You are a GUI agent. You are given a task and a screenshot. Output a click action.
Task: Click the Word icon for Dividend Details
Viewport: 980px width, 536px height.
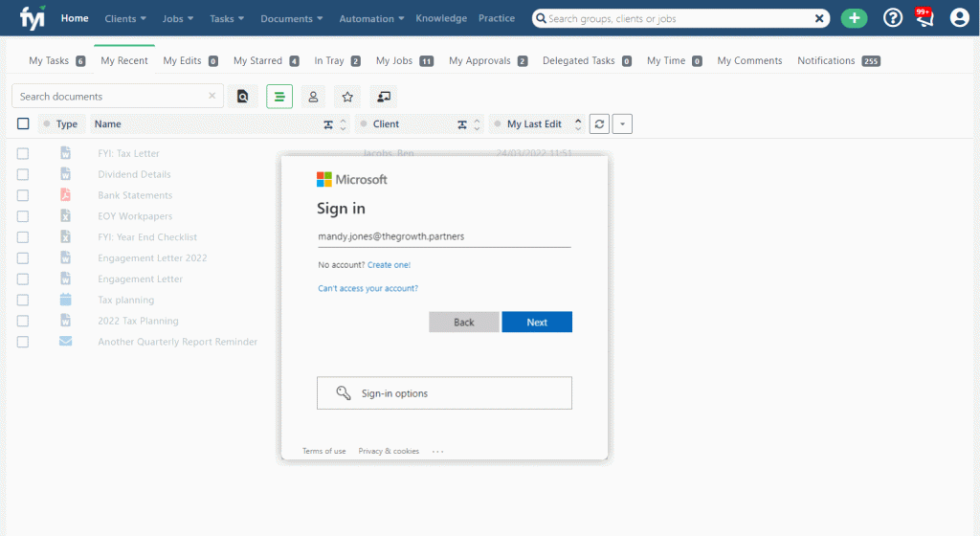coord(66,174)
